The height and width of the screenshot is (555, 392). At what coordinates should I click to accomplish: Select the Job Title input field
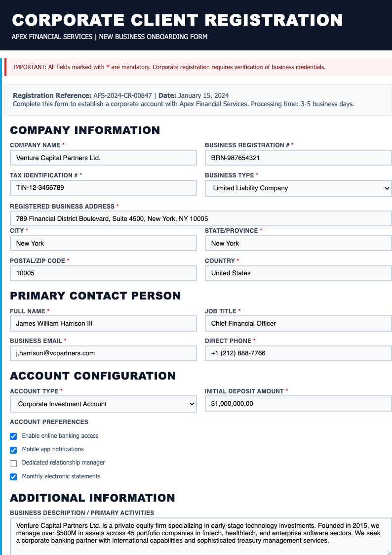click(298, 323)
